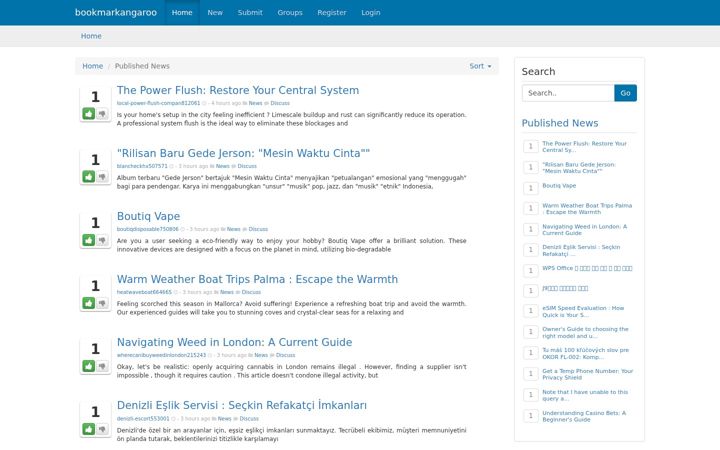This screenshot has width=720, height=450.
Task: Open sidebar link 'Navigating Weed in London: A Current Guide'
Action: point(584,230)
